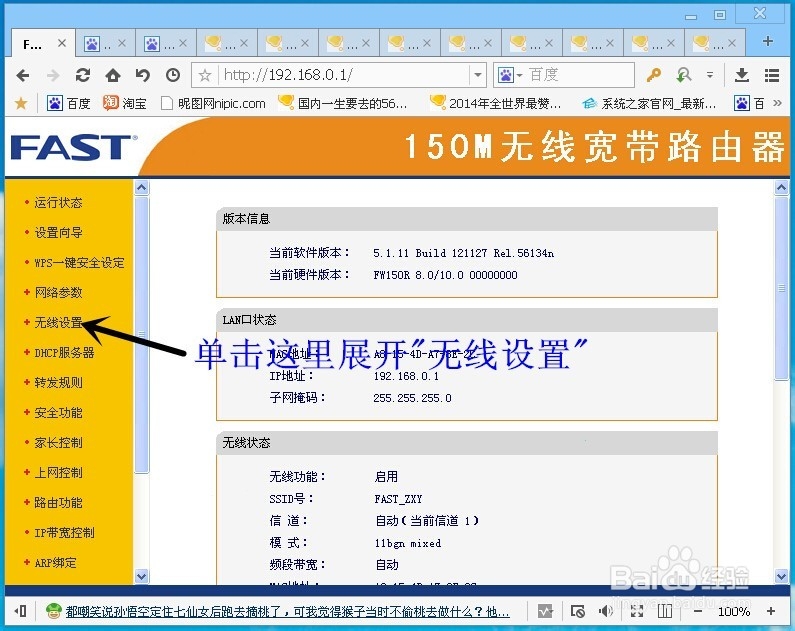Click the 100% zoom level text

point(734,611)
